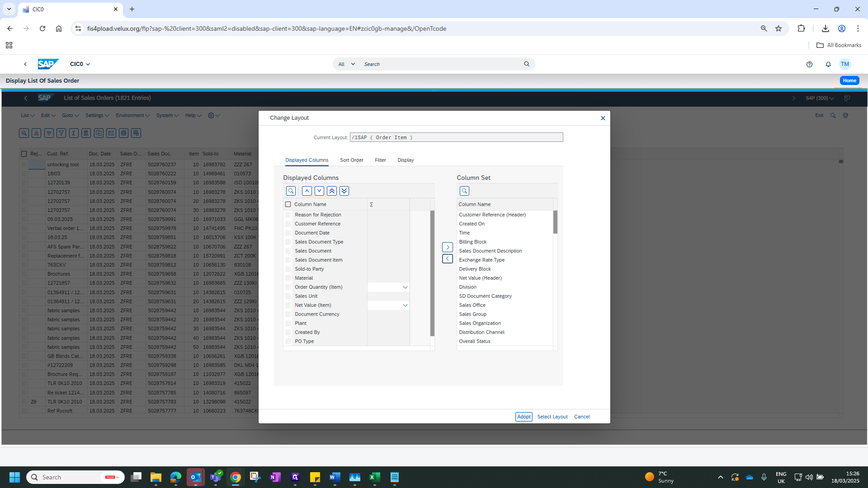The height and width of the screenshot is (488, 868).
Task: Click the Adopt button
Action: (x=524, y=417)
